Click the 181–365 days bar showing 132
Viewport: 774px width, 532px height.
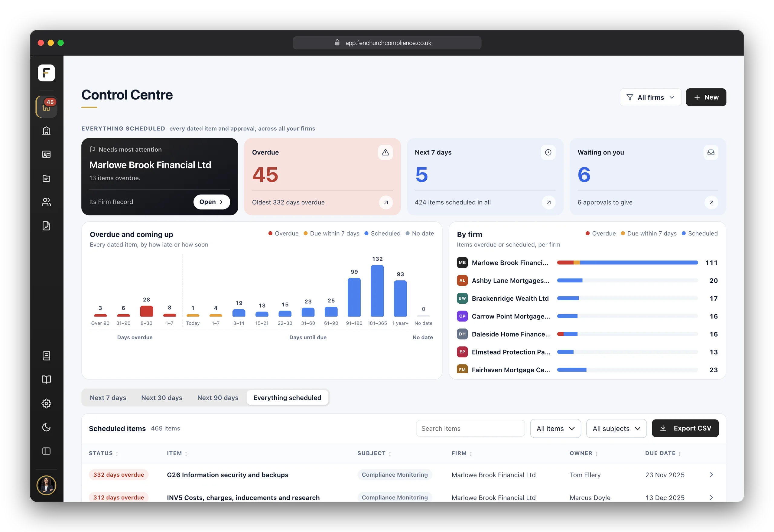tap(377, 291)
